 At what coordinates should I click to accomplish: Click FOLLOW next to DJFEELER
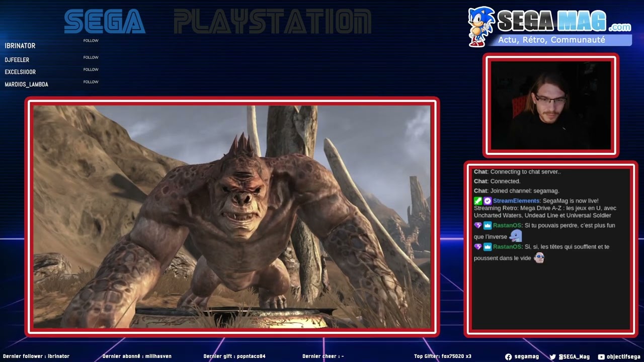click(x=91, y=57)
